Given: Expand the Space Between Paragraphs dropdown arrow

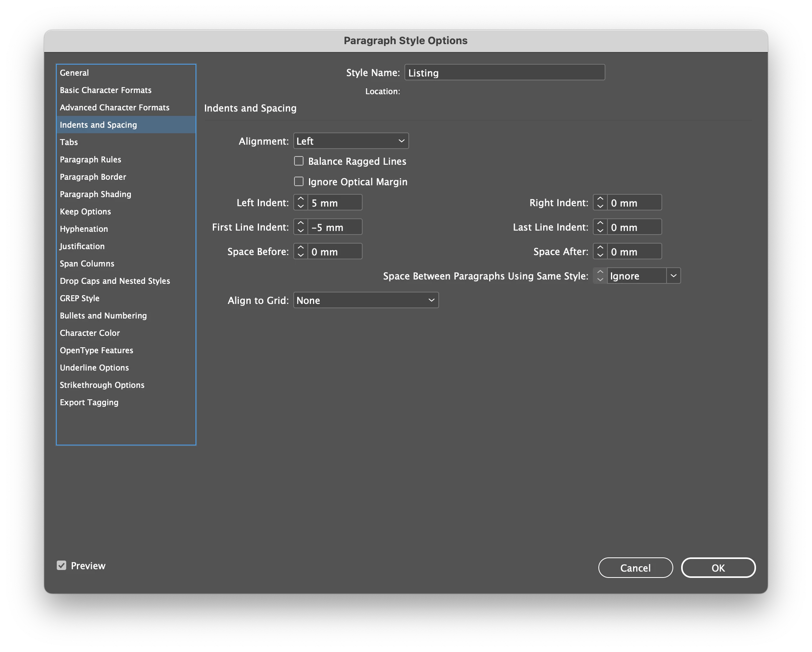Looking at the screenshot, I should click(x=673, y=276).
